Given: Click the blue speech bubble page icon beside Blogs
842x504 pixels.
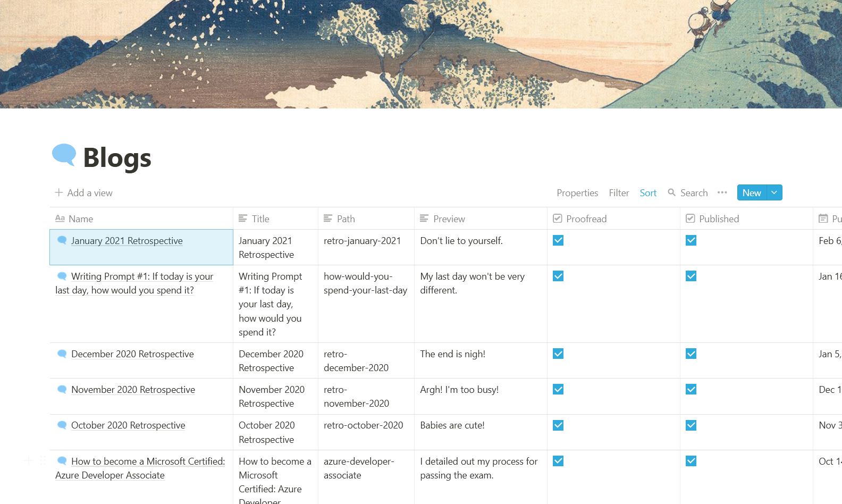Looking at the screenshot, I should tap(64, 155).
